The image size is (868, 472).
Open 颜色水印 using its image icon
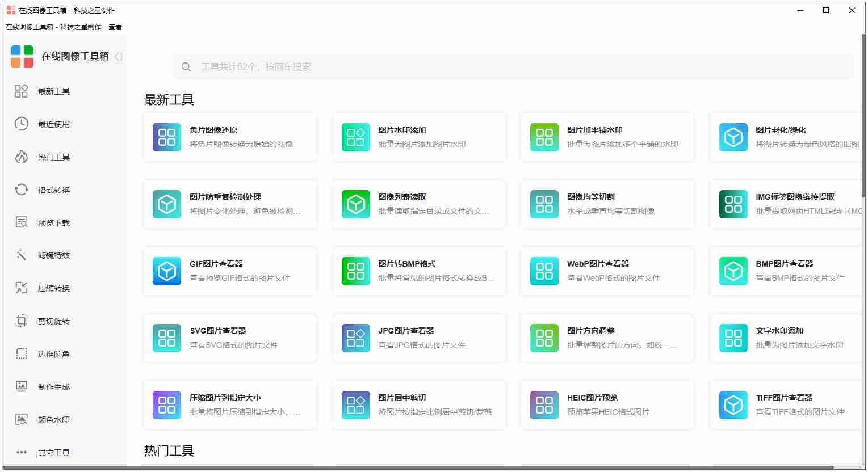[21, 419]
